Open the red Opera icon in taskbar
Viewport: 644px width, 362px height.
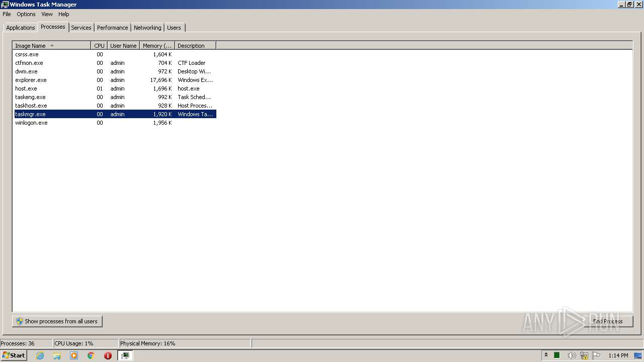[108, 355]
